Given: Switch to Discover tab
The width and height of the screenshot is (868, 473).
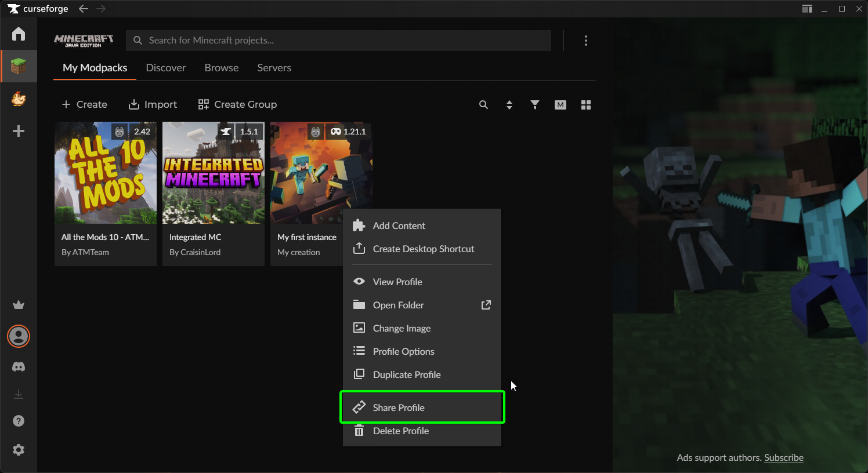Looking at the screenshot, I should [x=166, y=68].
